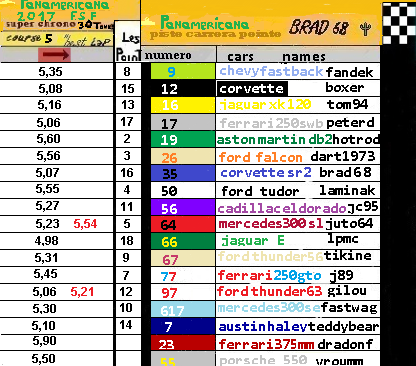Select the purple number 56 swatch
This screenshot has width=416, height=366.
(183, 207)
